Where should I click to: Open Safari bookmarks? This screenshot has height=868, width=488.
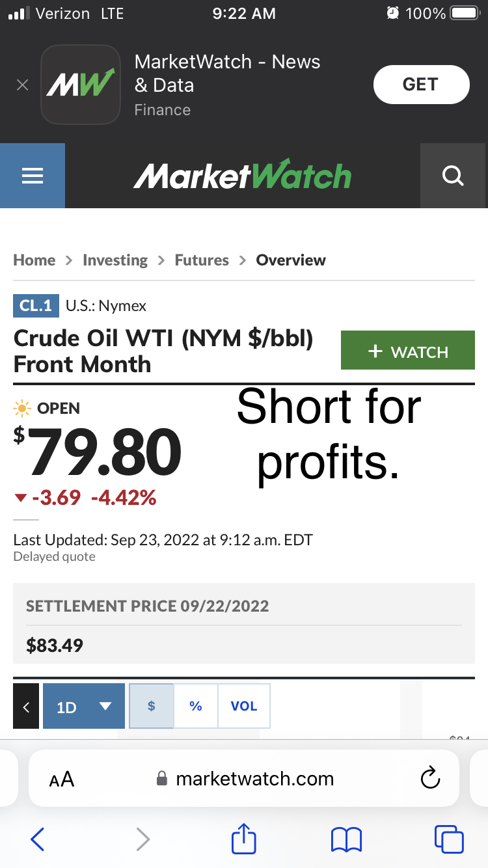(346, 839)
